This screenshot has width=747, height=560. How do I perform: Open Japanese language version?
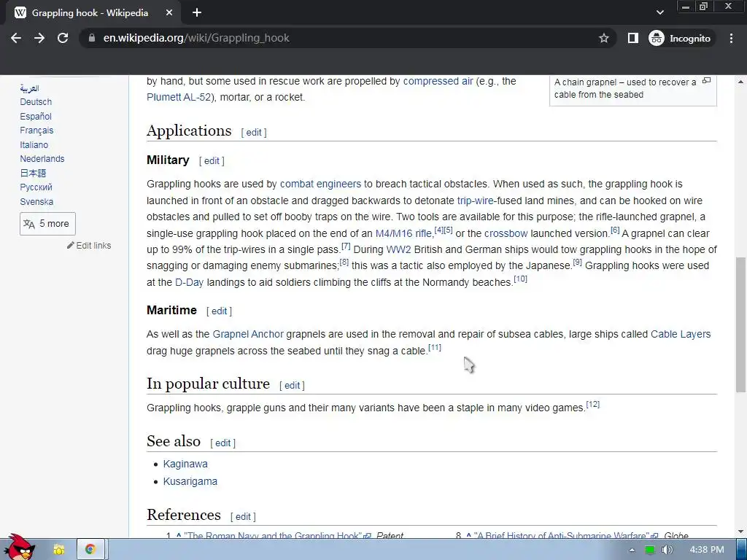(33, 174)
